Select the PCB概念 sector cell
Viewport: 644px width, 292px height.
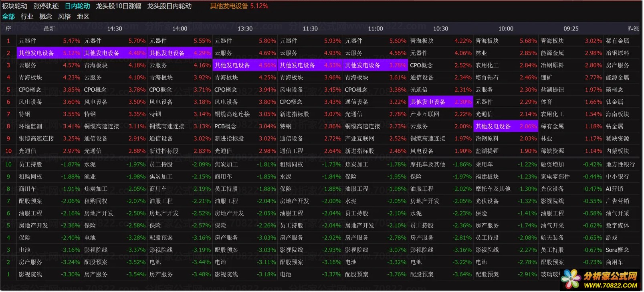pyautogui.click(x=225, y=126)
